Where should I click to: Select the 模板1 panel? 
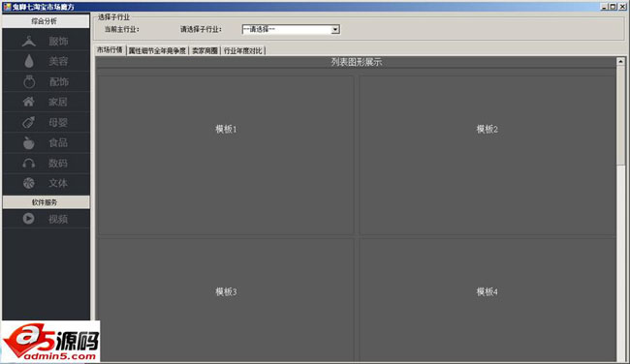[x=226, y=155]
